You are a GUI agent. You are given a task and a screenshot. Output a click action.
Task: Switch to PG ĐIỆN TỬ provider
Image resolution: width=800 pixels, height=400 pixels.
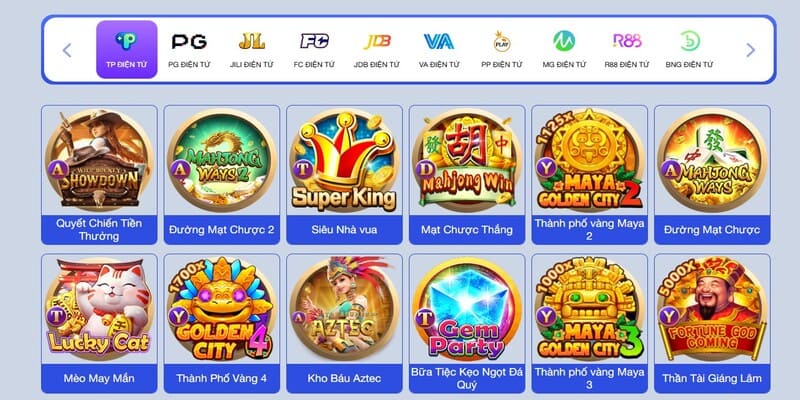[x=189, y=49]
